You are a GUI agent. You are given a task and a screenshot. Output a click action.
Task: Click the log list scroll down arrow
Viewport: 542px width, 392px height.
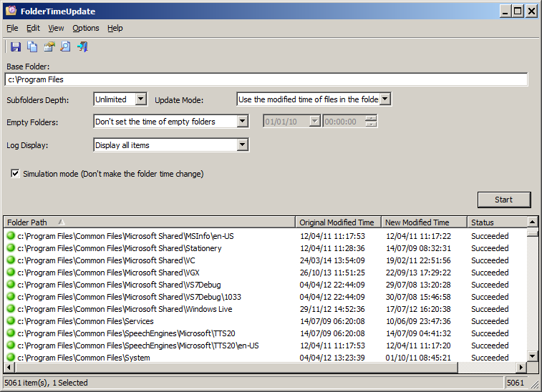(x=532, y=356)
